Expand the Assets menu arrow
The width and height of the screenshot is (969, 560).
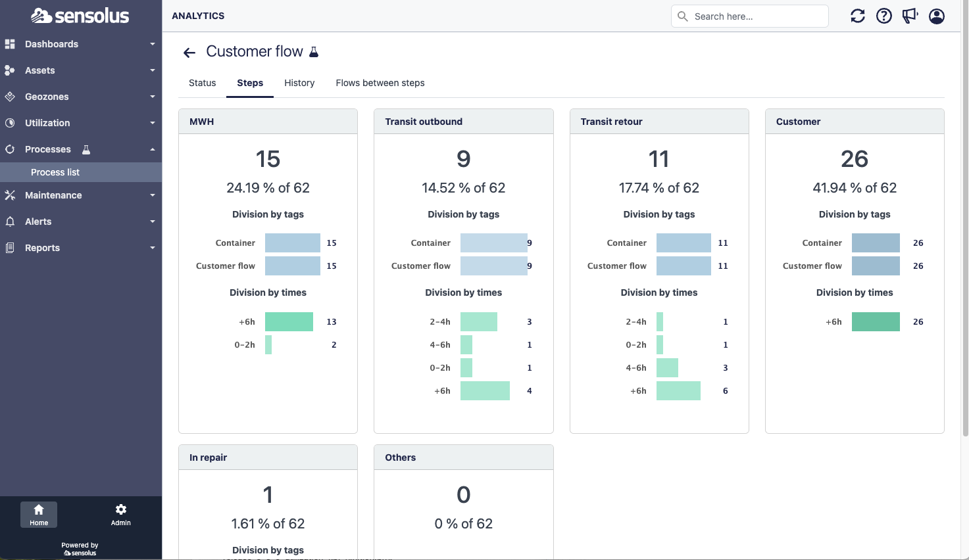click(x=153, y=70)
